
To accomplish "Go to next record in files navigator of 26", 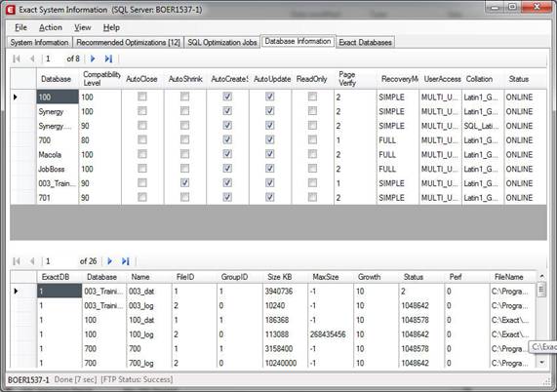I will pos(110,261).
